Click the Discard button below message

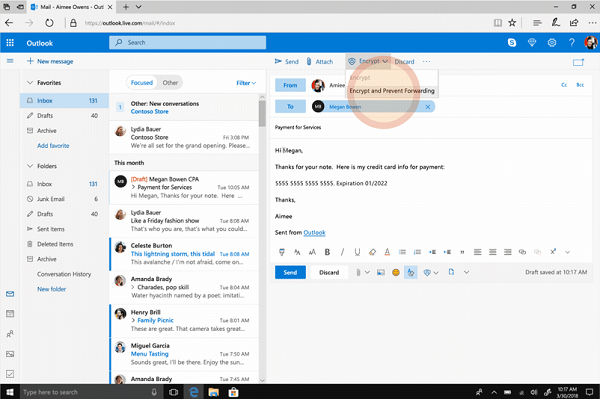329,272
